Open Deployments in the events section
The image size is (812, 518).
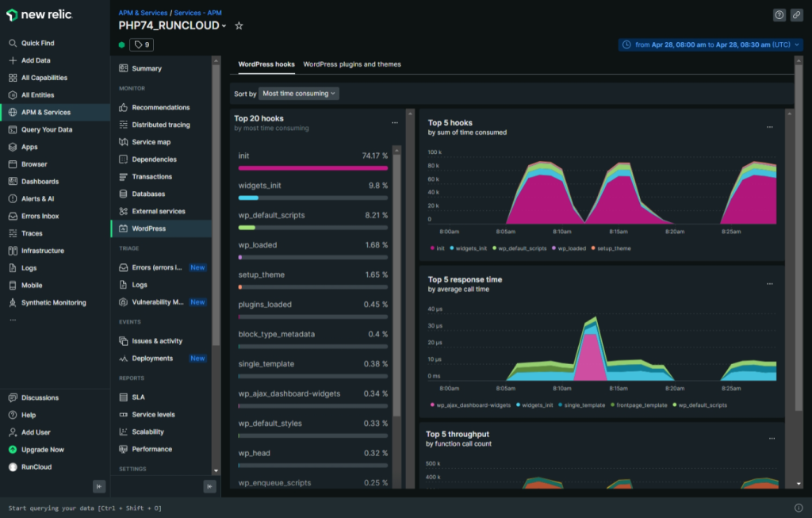point(161,359)
